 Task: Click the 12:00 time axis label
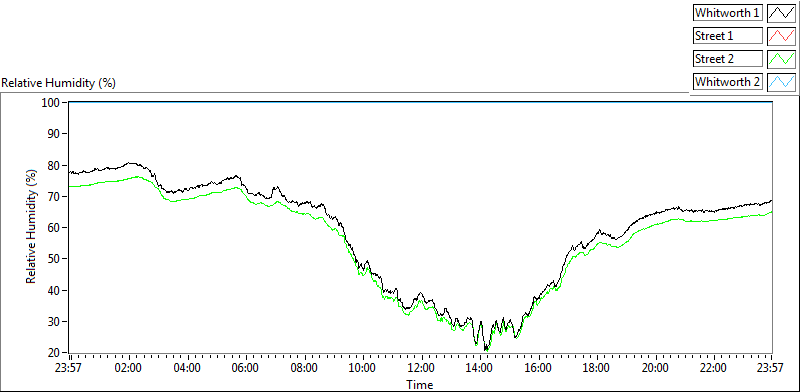click(x=421, y=368)
